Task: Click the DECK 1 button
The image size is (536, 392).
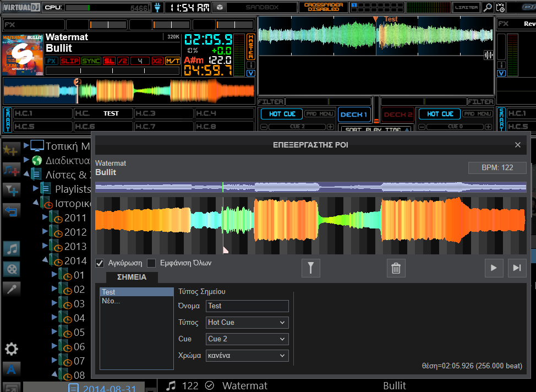Action: pos(354,115)
